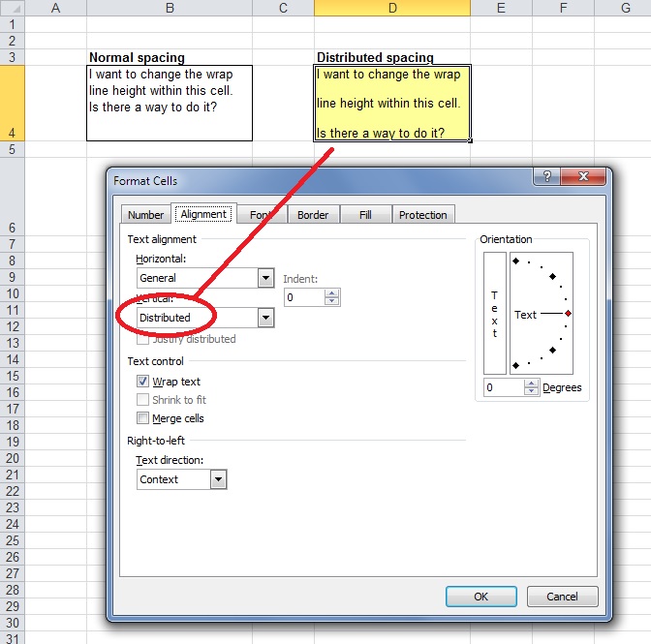
Task: Switch to the Number tab
Action: click(145, 215)
